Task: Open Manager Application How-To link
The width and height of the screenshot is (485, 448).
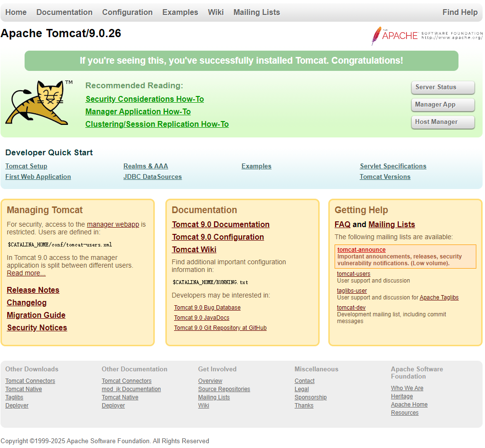Action: tap(138, 112)
